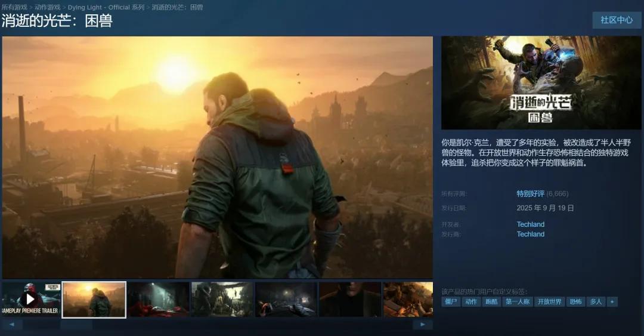Choose the 第一人称 tag
644x336 pixels.
pyautogui.click(x=517, y=302)
